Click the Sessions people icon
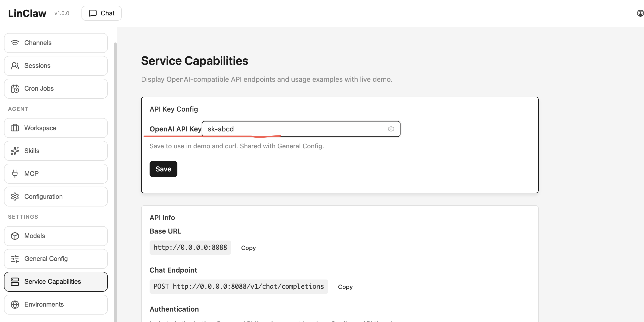 click(x=15, y=66)
